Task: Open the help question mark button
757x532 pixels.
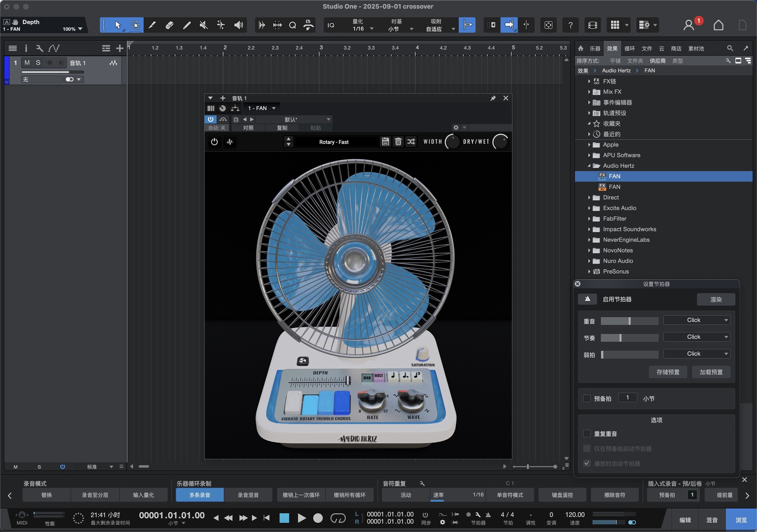Action: point(570,25)
